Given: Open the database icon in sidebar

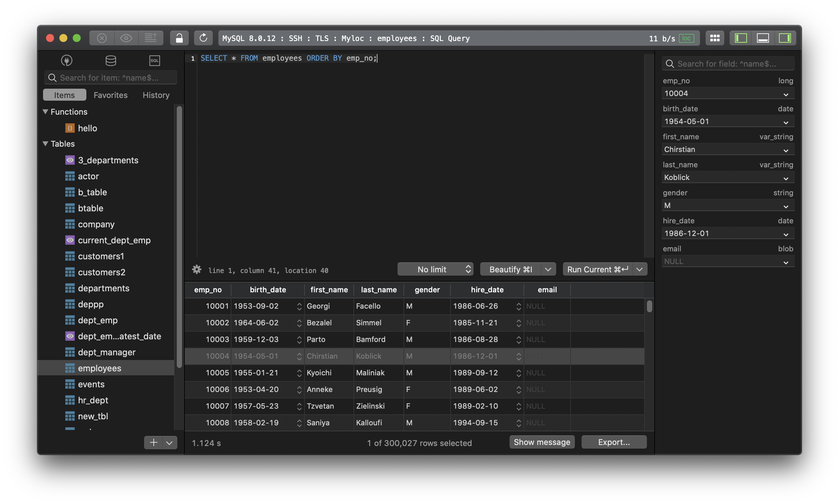Looking at the screenshot, I should click(111, 60).
